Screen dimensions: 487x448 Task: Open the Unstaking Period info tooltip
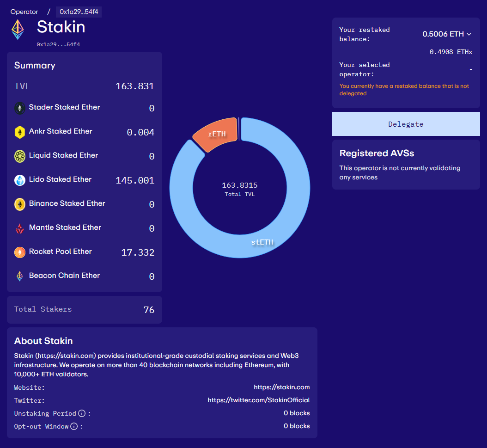point(82,413)
